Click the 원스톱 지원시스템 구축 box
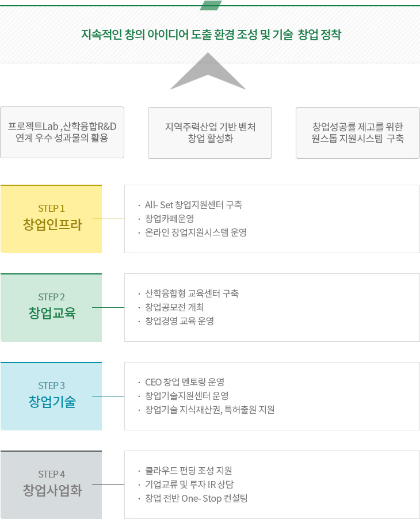Image resolution: width=420 pixels, height=519 pixels. coord(358,133)
